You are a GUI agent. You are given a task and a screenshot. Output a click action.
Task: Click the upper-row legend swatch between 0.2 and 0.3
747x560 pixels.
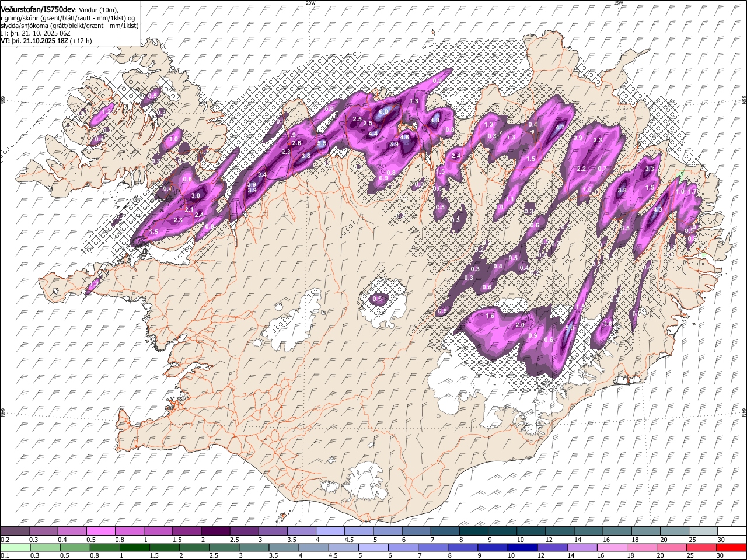[15, 531]
